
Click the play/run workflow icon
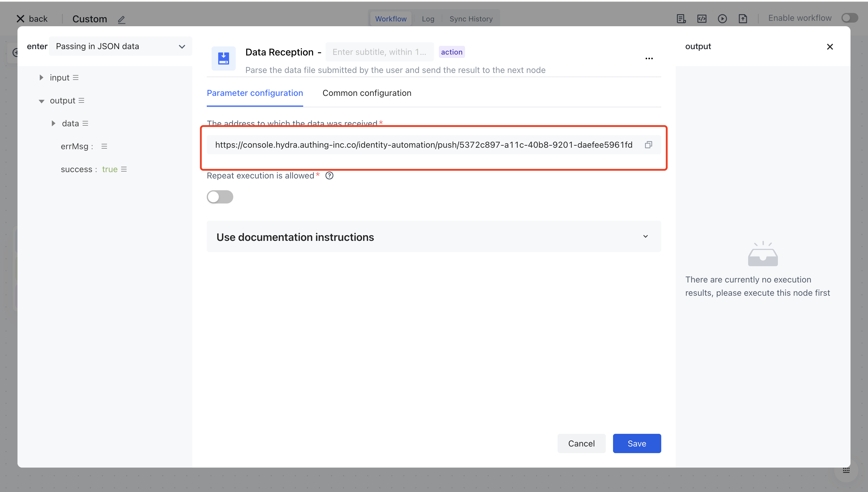[x=722, y=19]
